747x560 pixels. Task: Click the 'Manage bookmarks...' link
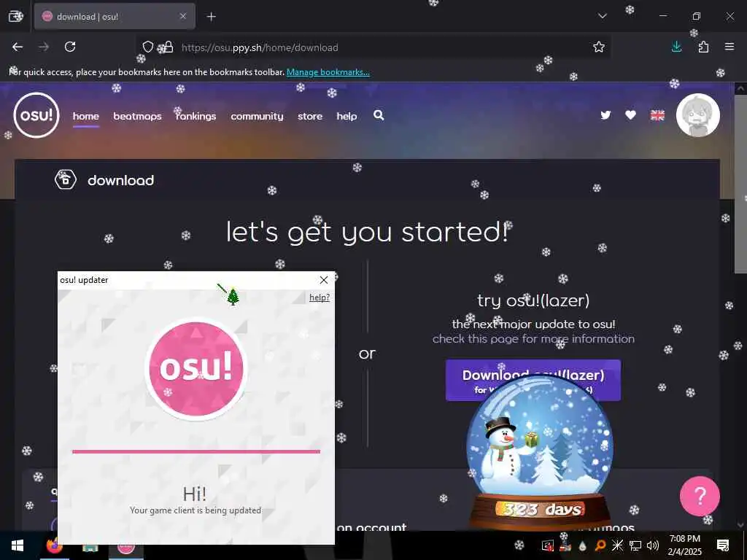coord(328,72)
